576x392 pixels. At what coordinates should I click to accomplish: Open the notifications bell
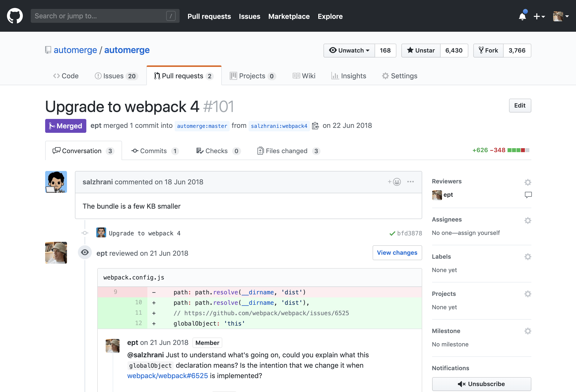[522, 16]
